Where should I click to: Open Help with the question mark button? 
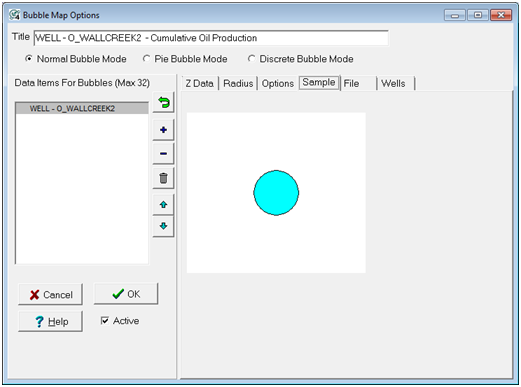50,321
